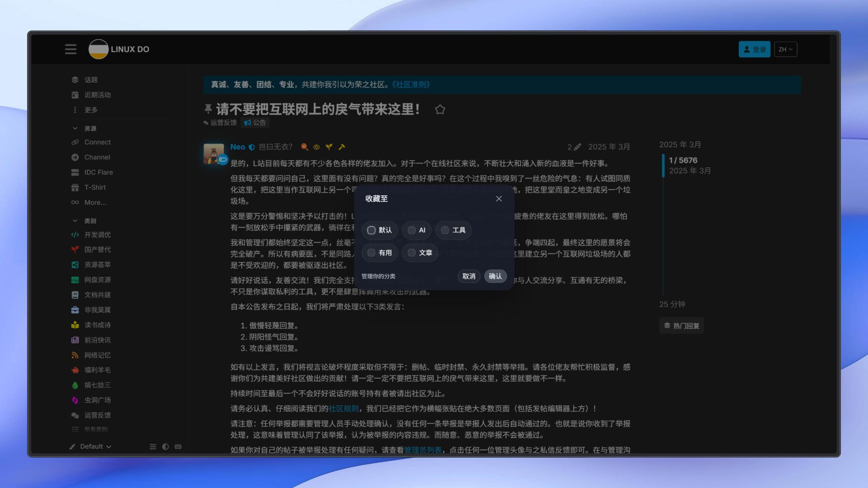
Task: Click 确认 in the bookmark dialog
Action: (495, 276)
